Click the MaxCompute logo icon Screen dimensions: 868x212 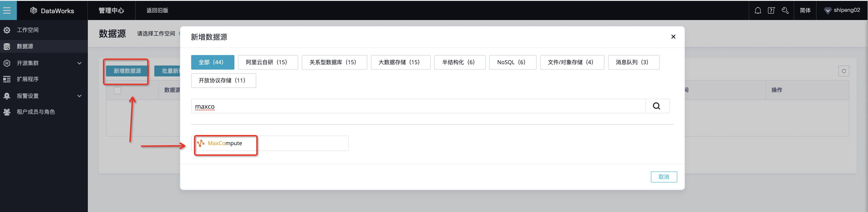pyautogui.click(x=201, y=143)
